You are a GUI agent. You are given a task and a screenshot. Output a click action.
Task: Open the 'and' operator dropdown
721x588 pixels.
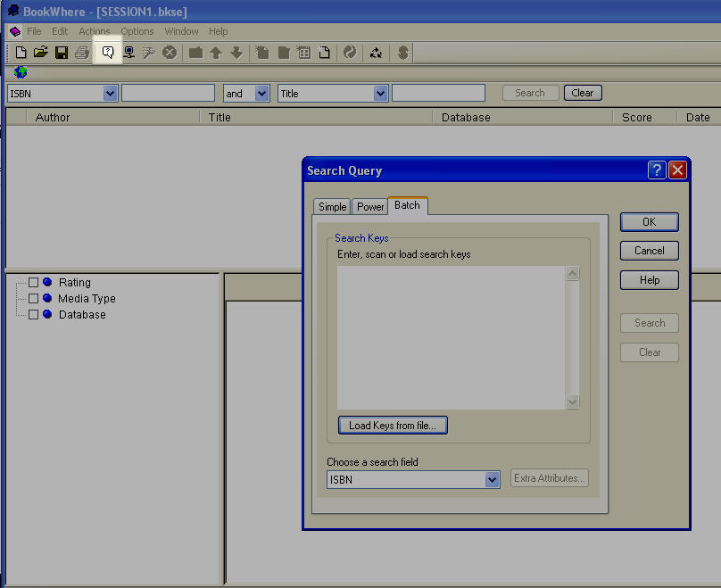tap(261, 94)
